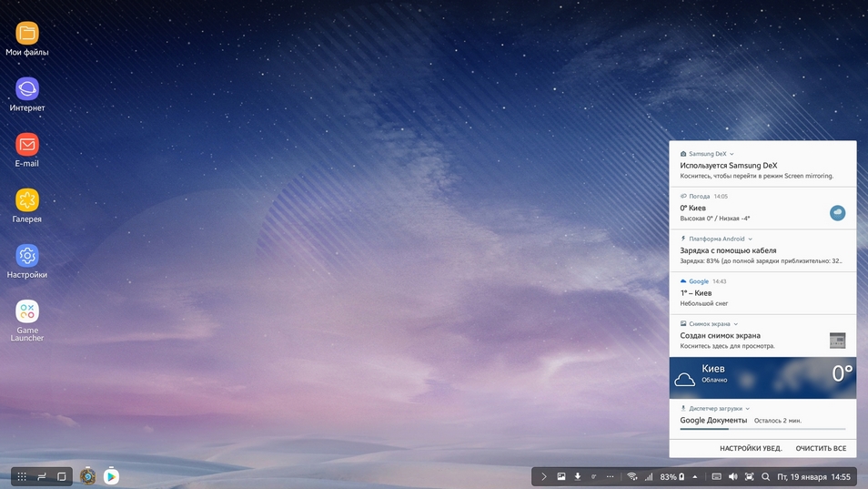This screenshot has height=489, width=868.
Task: Click the mobile signal strength icon
Action: 649,476
